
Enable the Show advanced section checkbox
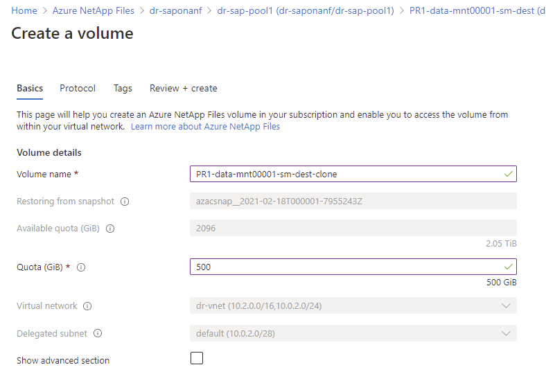tap(197, 358)
